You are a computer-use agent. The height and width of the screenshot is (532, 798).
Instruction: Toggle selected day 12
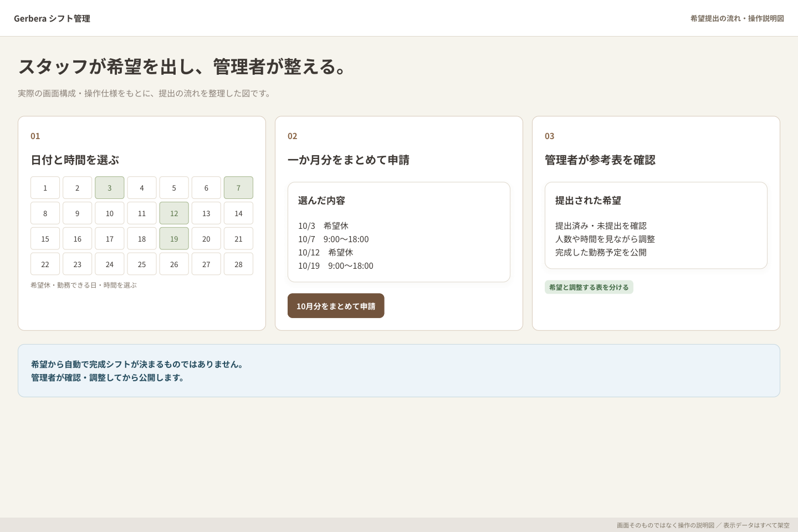click(174, 213)
